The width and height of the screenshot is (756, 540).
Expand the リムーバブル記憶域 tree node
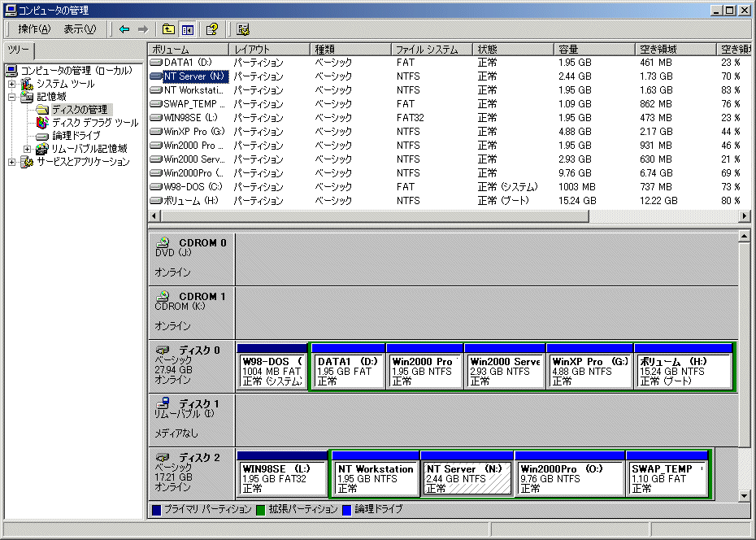[27, 149]
